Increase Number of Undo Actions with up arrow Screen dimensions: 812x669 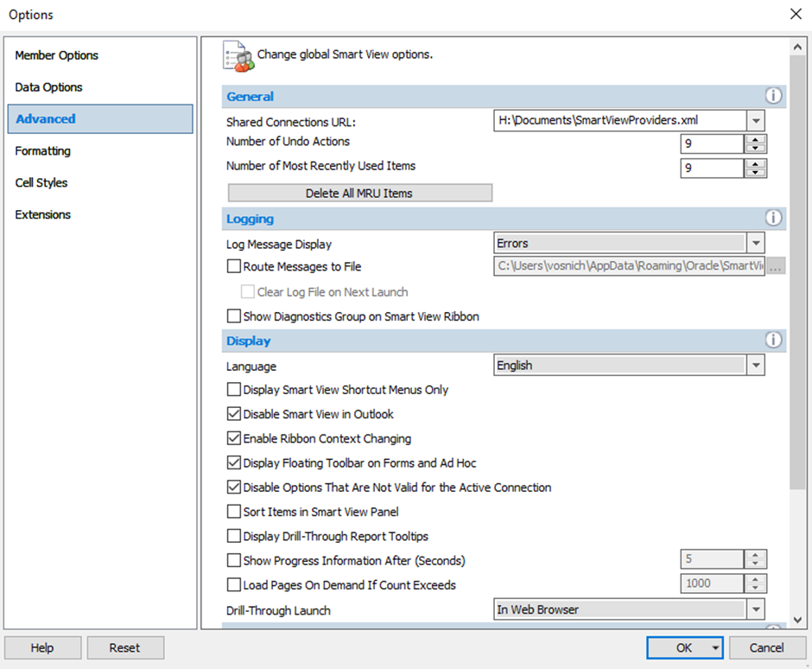click(756, 139)
